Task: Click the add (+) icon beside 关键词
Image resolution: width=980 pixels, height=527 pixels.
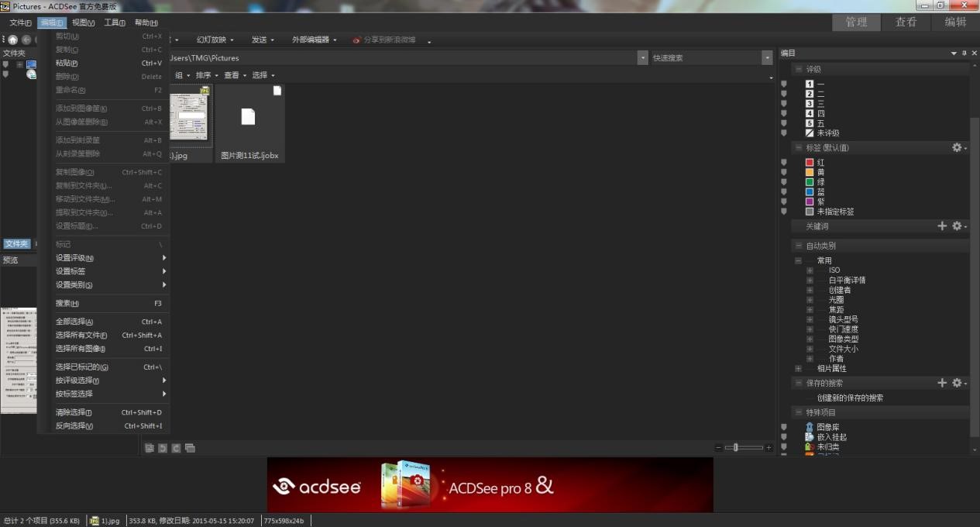Action: click(942, 226)
